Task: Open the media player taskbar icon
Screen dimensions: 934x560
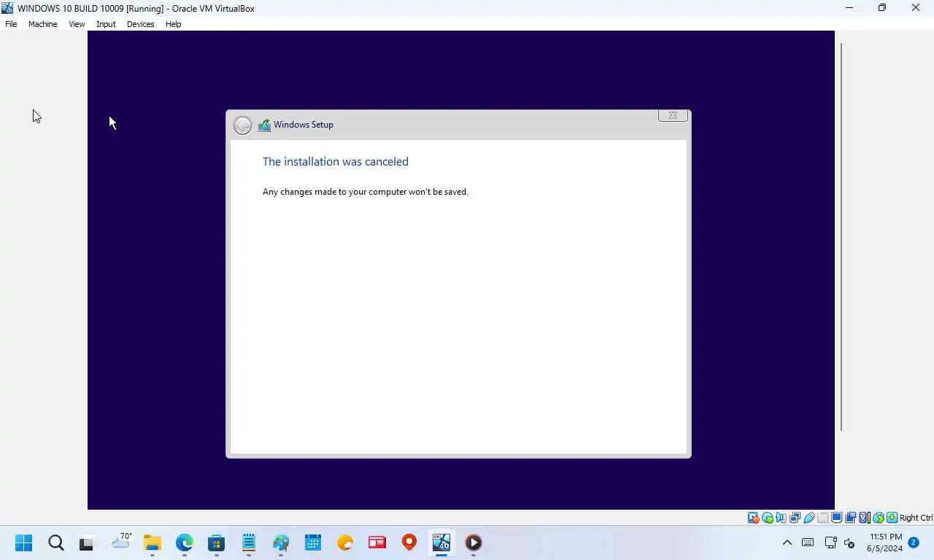Action: coord(474,542)
